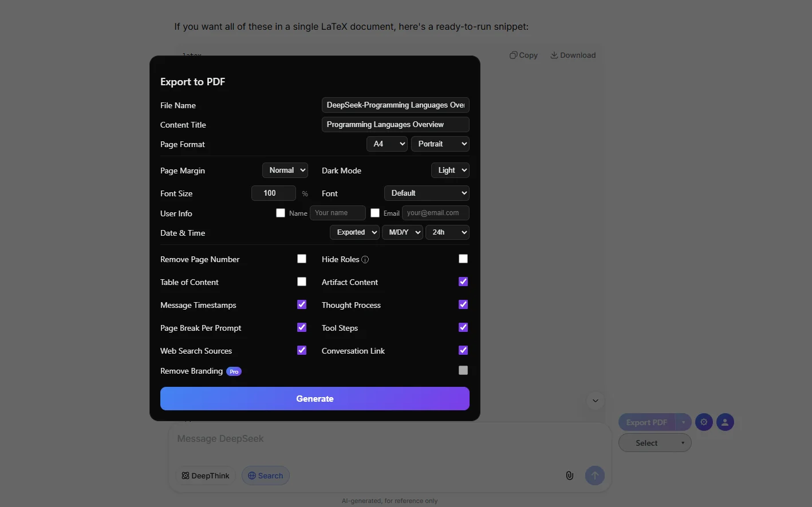Screen dimensions: 812x507
Task: Click the 'Web Search Sources' label
Action: pos(196,351)
